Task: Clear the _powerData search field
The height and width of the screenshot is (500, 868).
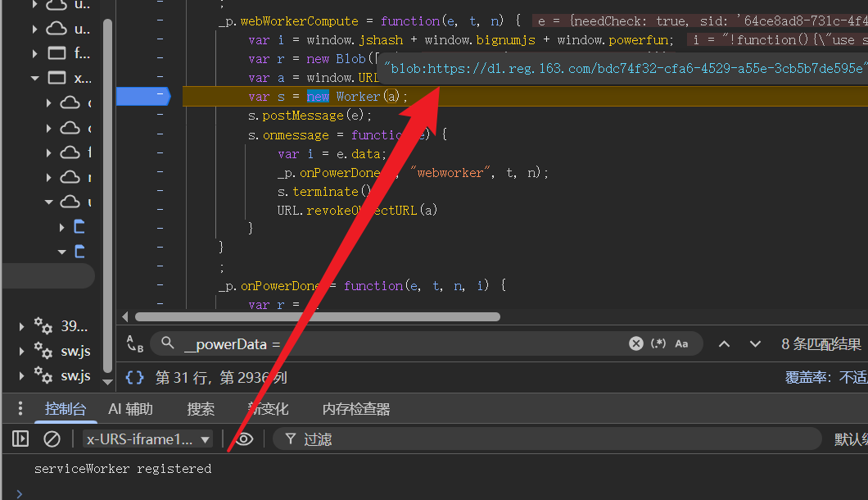Action: [636, 343]
